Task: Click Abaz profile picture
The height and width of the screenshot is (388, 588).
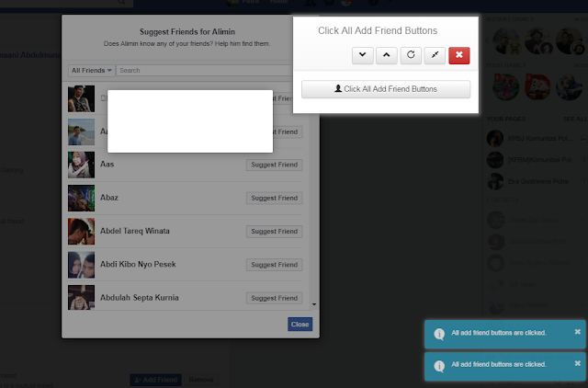Action: [x=82, y=198]
